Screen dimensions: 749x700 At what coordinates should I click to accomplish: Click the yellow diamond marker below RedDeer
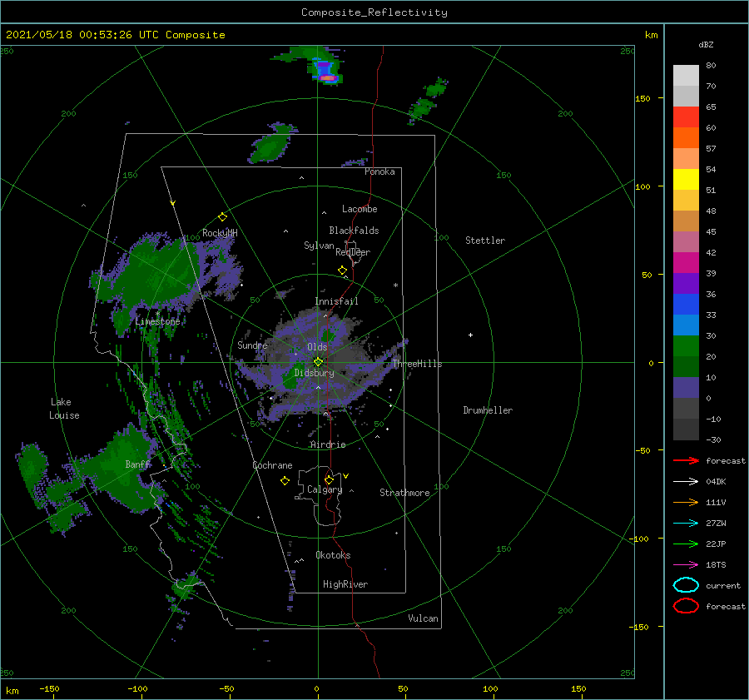coord(343,271)
